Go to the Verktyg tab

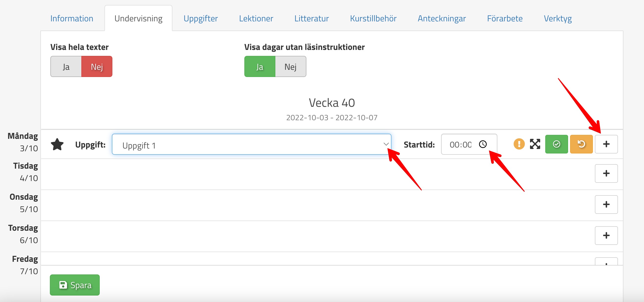pyautogui.click(x=557, y=19)
